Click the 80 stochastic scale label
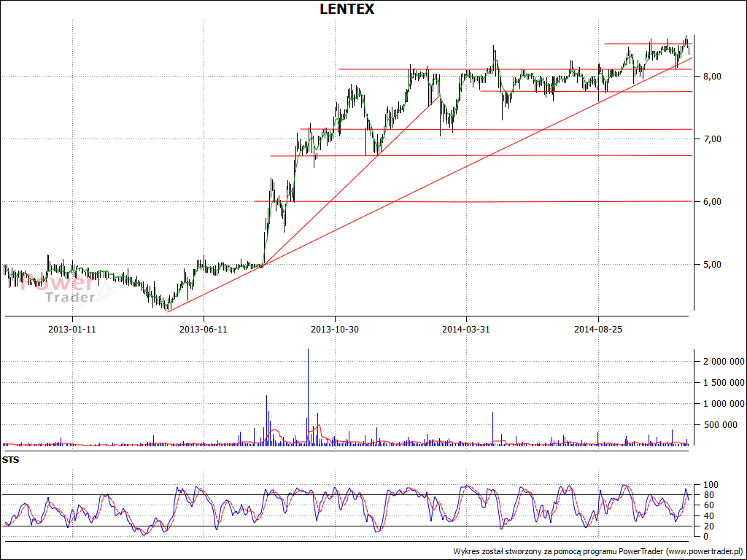Image resolution: width=747 pixels, height=560 pixels. (708, 495)
